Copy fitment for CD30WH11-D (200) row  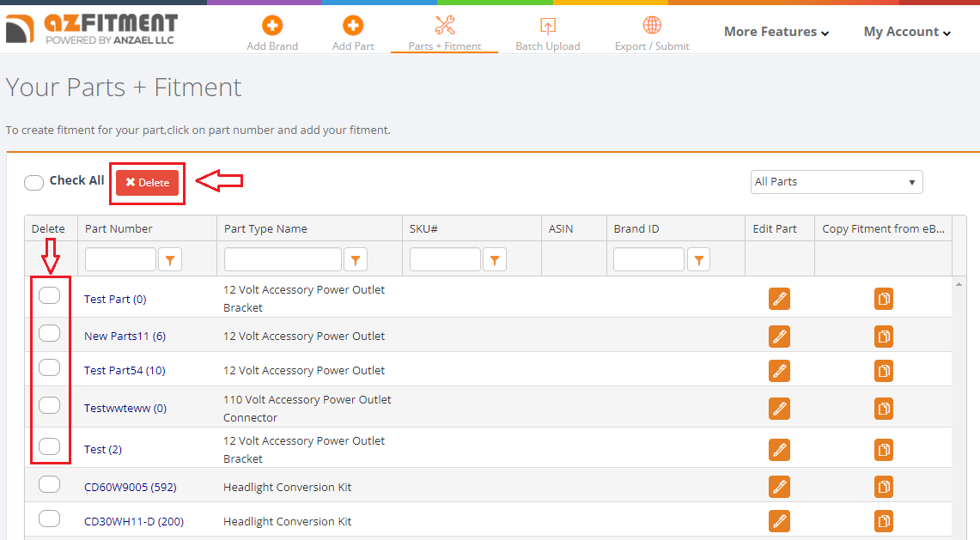[x=884, y=521]
